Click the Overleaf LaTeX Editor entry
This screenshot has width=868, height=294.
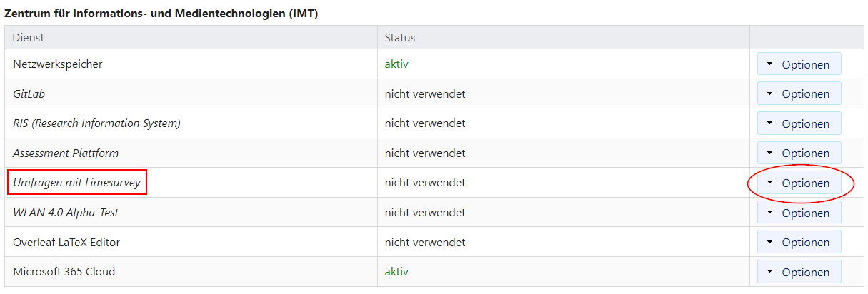[x=66, y=242]
